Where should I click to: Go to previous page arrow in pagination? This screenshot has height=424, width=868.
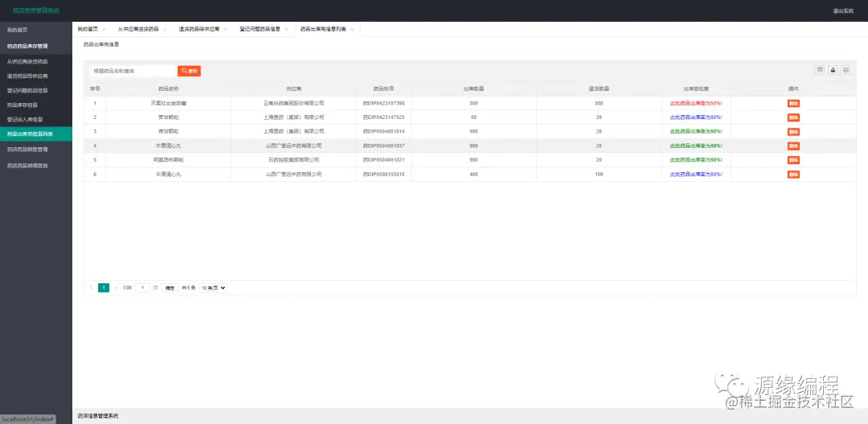tap(92, 288)
